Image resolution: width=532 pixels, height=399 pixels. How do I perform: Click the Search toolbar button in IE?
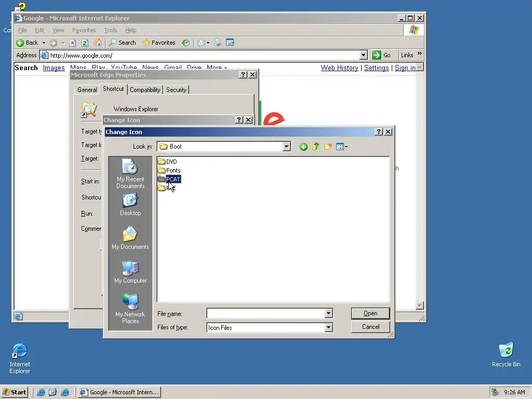123,43
